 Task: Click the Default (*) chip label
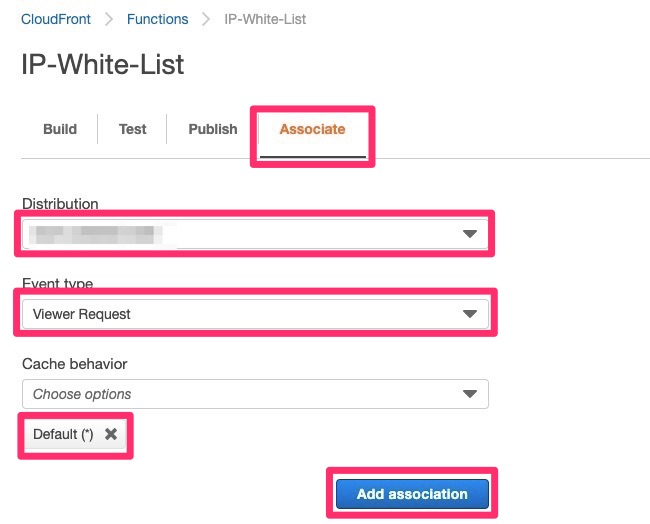(63, 435)
